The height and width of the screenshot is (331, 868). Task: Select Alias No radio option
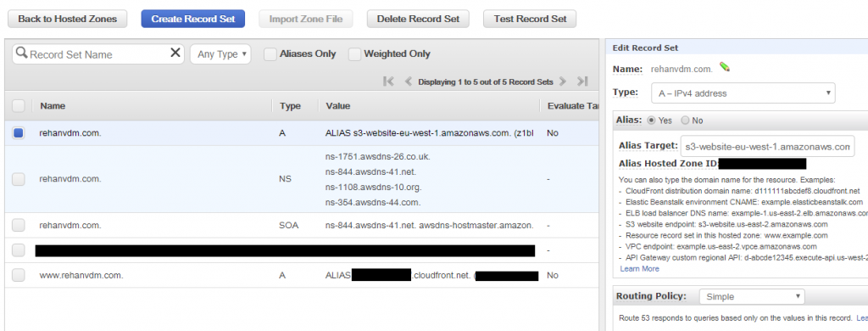click(685, 121)
